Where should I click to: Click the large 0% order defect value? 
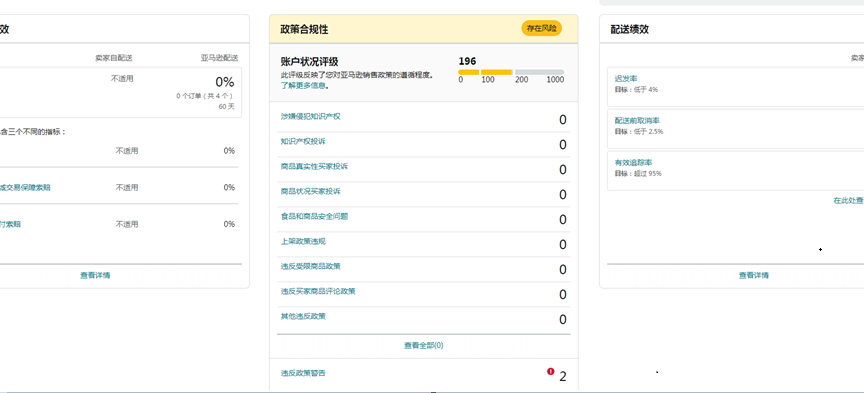point(225,82)
